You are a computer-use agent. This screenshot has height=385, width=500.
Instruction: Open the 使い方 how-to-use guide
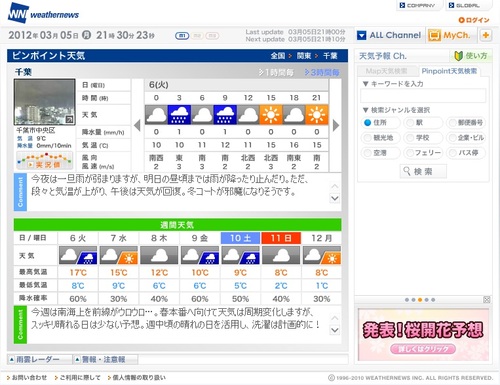point(471,56)
